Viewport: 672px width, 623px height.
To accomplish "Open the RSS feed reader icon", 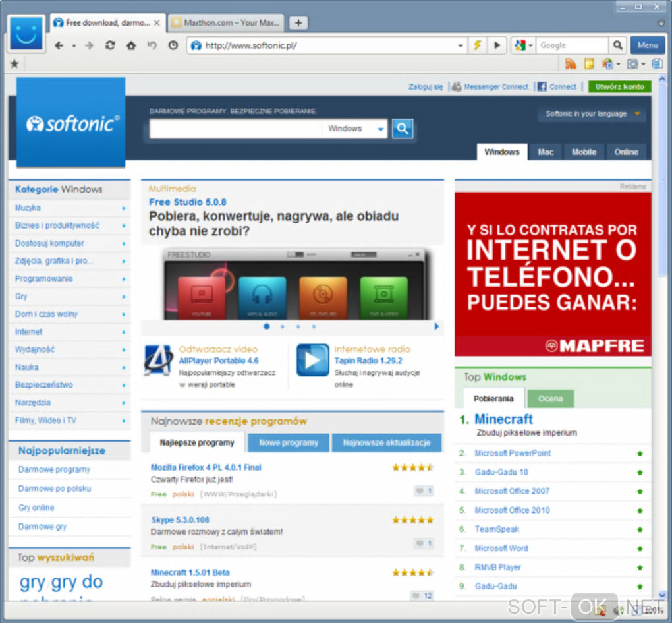I will (x=571, y=64).
